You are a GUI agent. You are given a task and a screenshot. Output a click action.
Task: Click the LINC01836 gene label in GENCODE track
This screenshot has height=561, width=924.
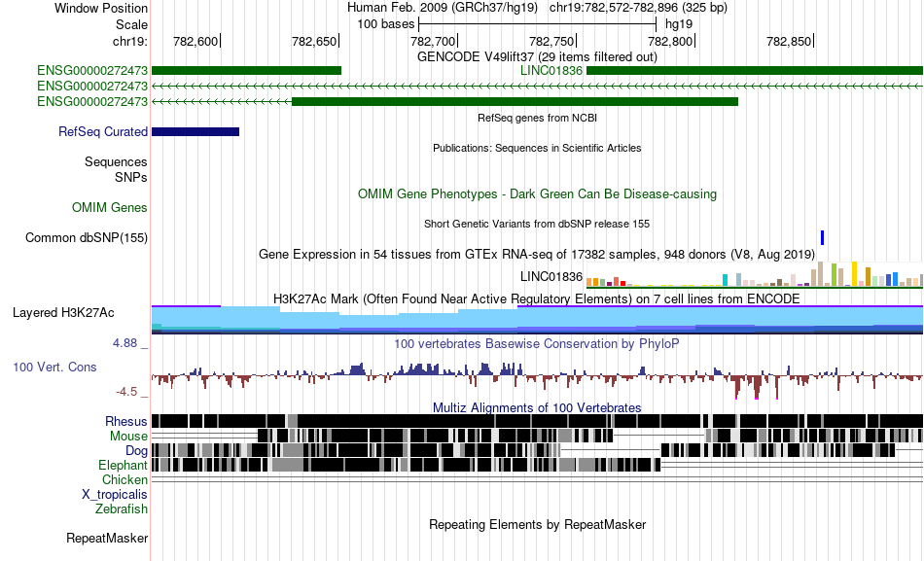pos(551,71)
